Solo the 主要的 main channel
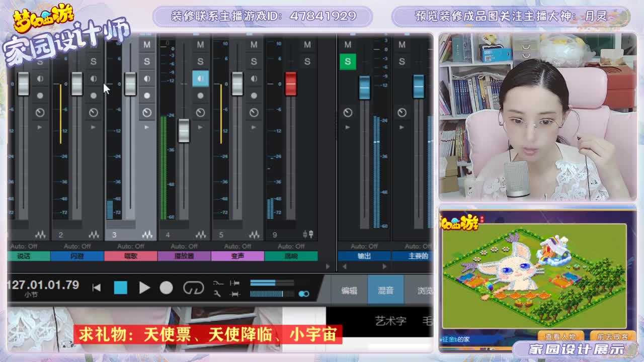644x362 pixels. (401, 61)
